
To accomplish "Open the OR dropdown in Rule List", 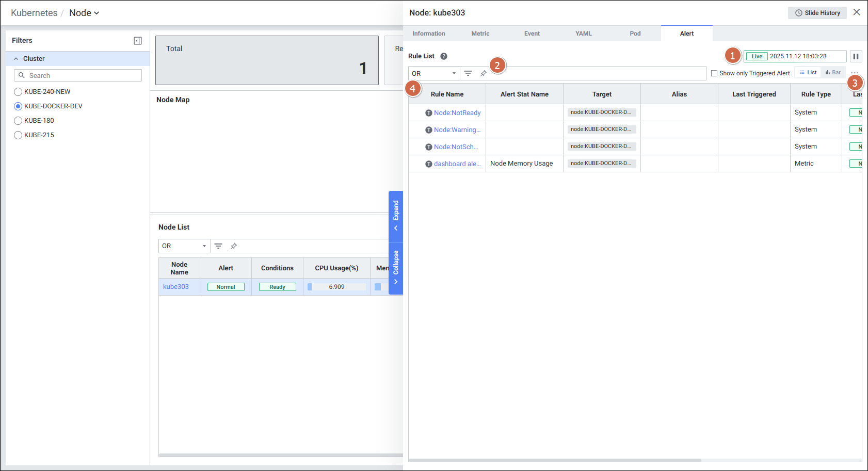I will 434,73.
